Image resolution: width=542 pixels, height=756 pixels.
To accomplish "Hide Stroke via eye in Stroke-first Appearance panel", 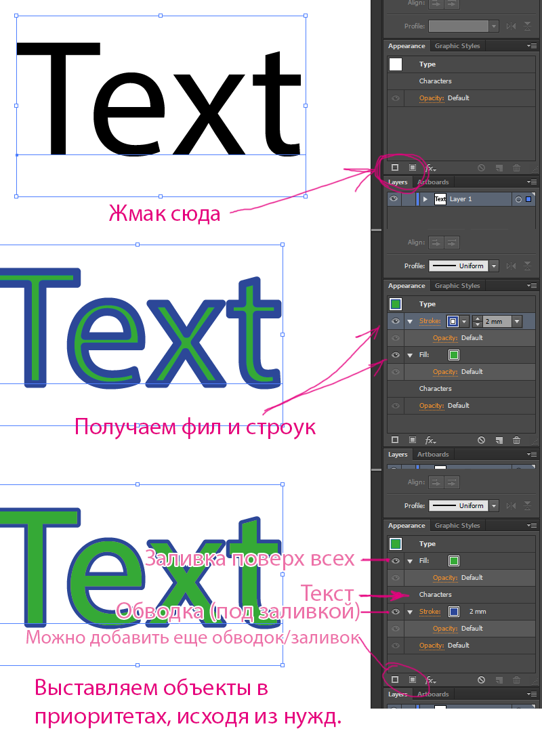I will tap(396, 321).
